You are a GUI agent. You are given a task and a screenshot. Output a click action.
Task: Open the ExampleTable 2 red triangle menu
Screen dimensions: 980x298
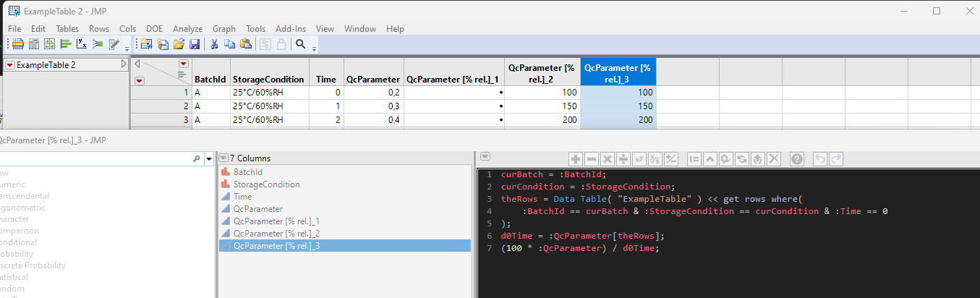[x=9, y=65]
